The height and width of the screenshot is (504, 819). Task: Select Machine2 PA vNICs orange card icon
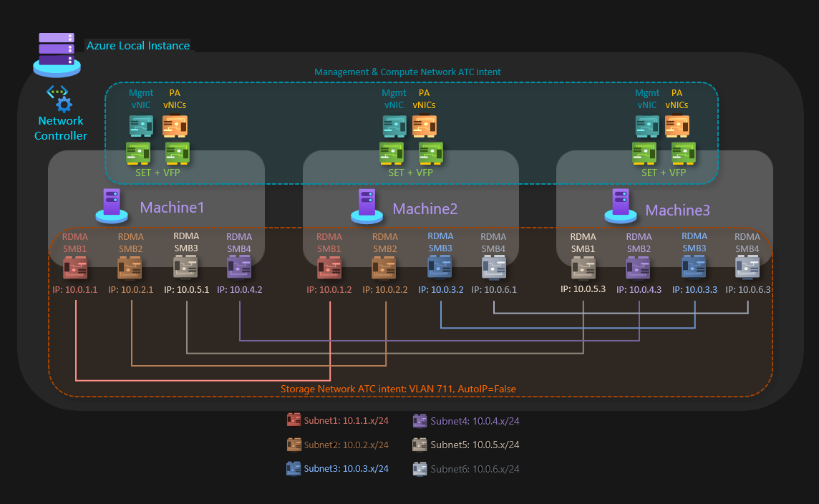point(425,127)
